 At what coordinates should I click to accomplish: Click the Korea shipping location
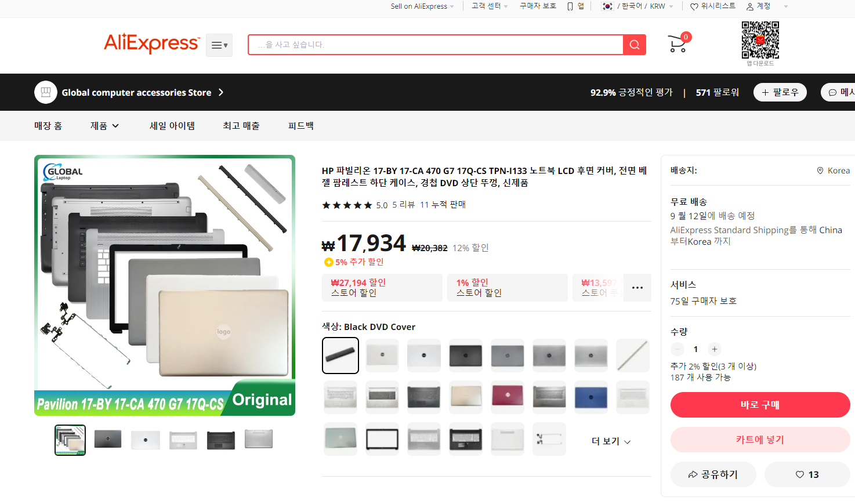(x=834, y=171)
